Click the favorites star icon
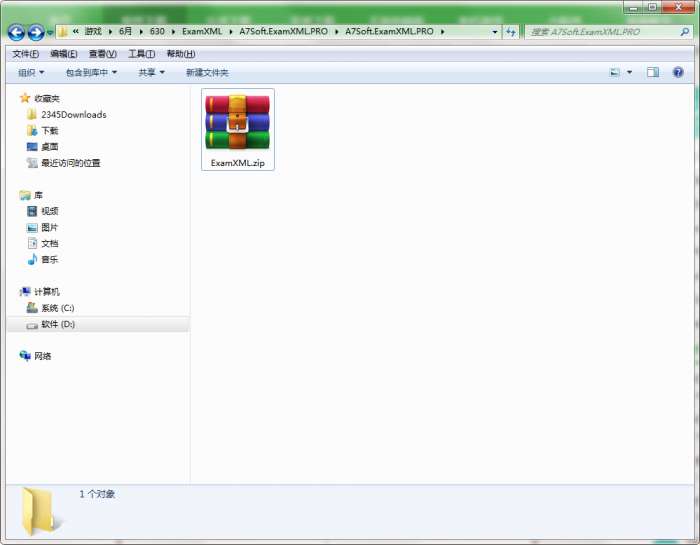The image size is (700, 545). tap(25, 98)
